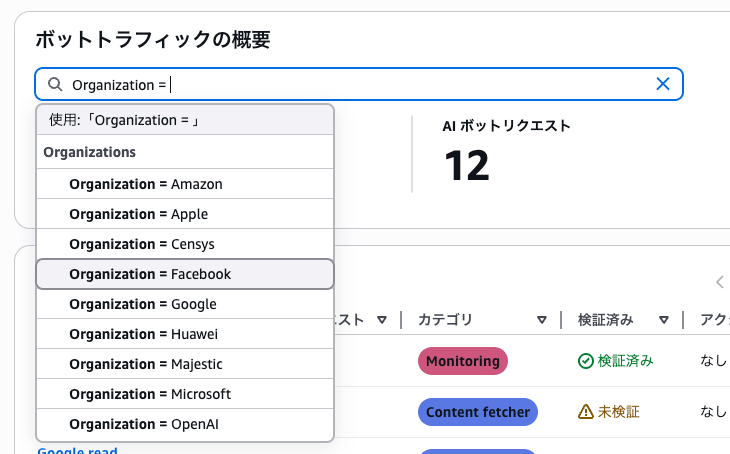Select Organization = Apple option
Viewport: 730px width, 454px height.
click(185, 214)
